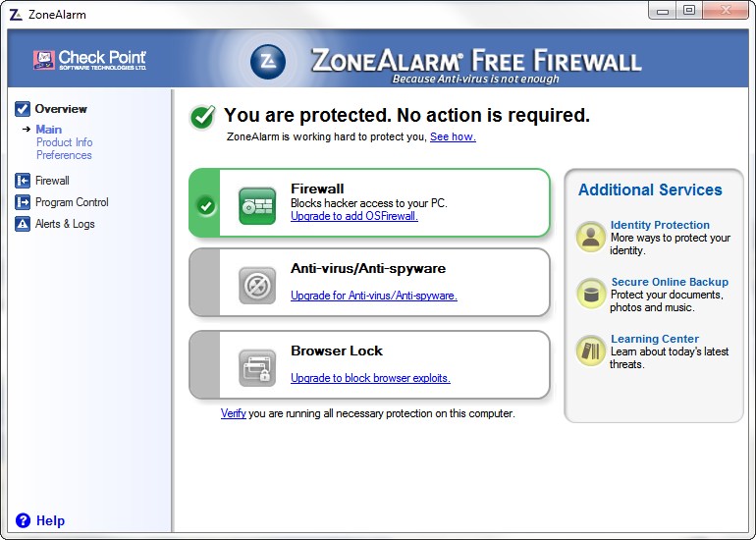Image resolution: width=756 pixels, height=540 pixels.
Task: Open the Firewall section in sidebar
Action: click(x=52, y=181)
